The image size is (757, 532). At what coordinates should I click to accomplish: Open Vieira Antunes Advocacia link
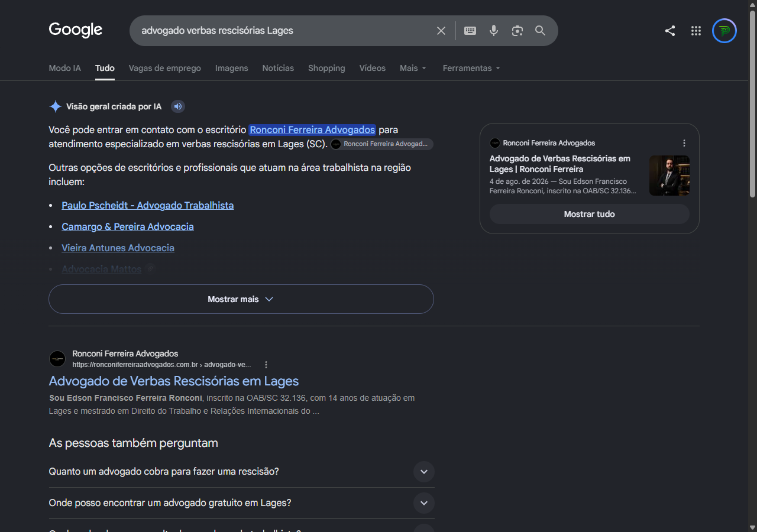(118, 248)
